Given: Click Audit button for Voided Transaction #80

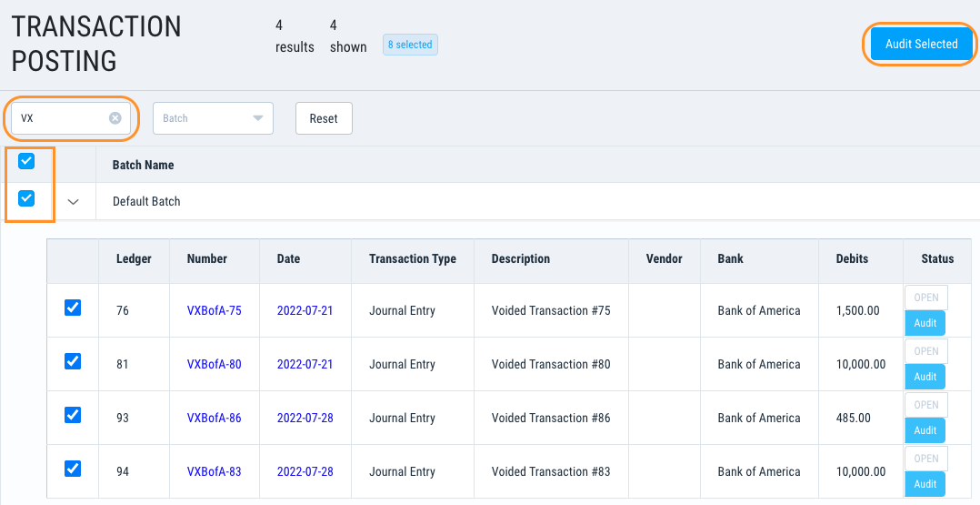Looking at the screenshot, I should pos(925,377).
